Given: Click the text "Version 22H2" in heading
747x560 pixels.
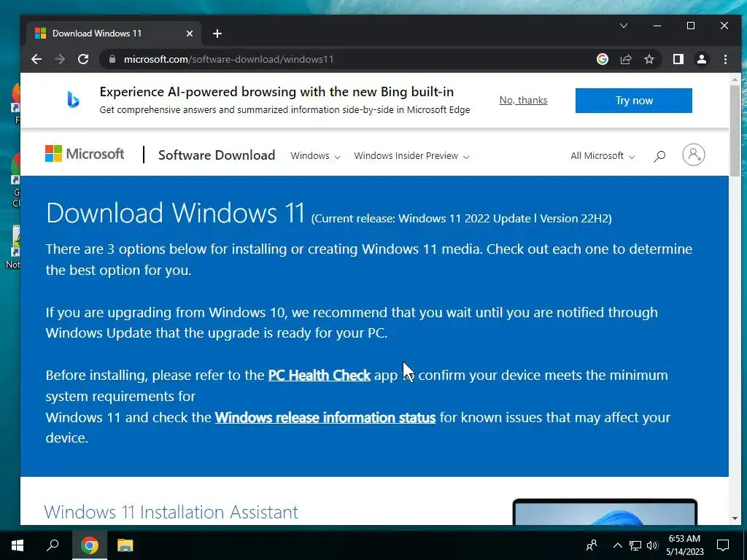Looking at the screenshot, I should pyautogui.click(x=575, y=219).
